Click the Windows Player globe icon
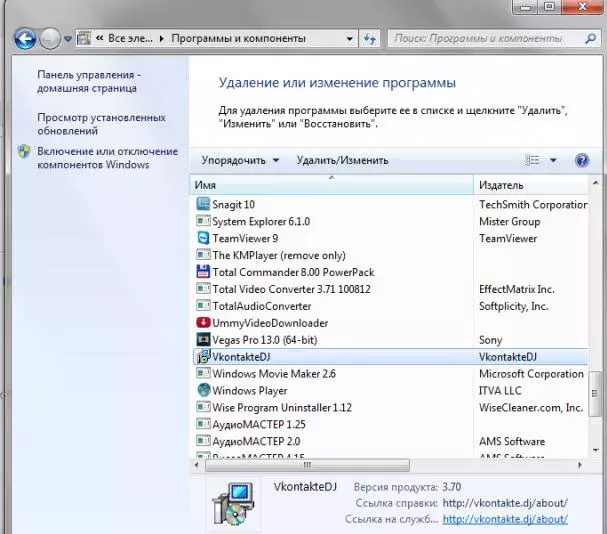 [203, 390]
